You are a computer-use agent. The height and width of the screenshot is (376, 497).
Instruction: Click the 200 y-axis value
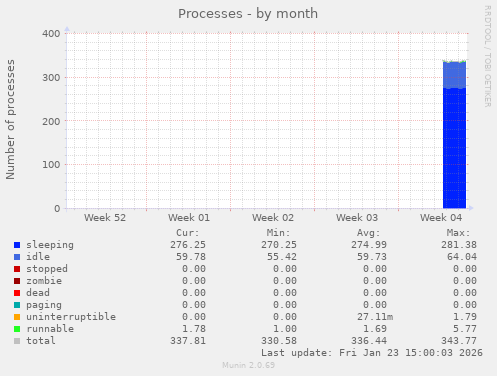click(x=51, y=121)
